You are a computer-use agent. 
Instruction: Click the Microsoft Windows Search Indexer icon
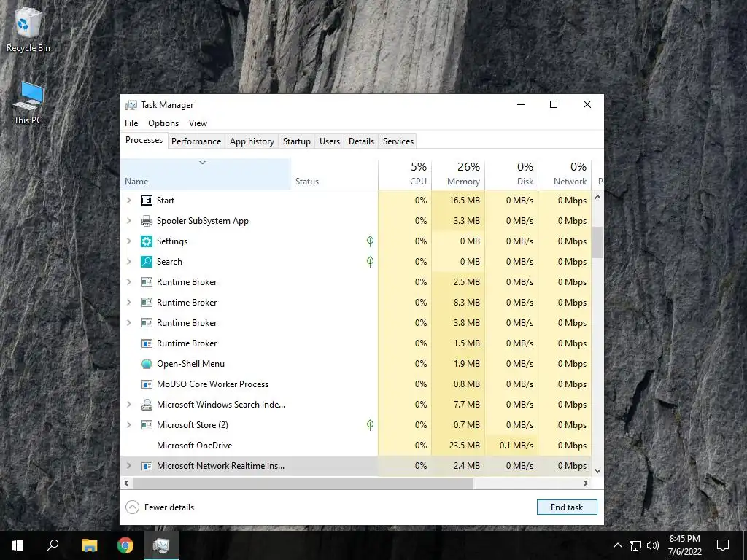pyautogui.click(x=146, y=405)
